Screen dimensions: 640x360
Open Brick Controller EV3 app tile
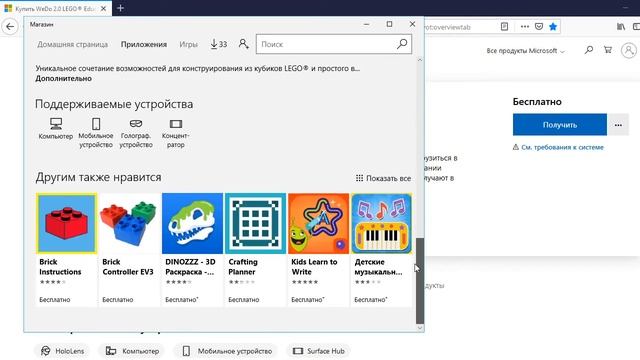click(x=129, y=249)
